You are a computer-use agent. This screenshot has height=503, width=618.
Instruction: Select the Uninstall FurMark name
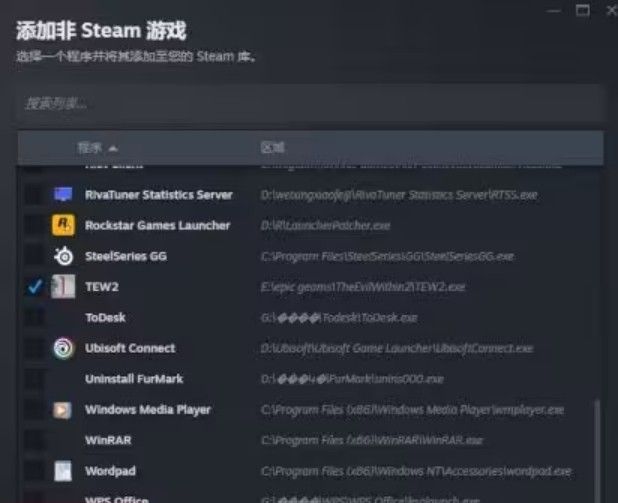(x=134, y=379)
